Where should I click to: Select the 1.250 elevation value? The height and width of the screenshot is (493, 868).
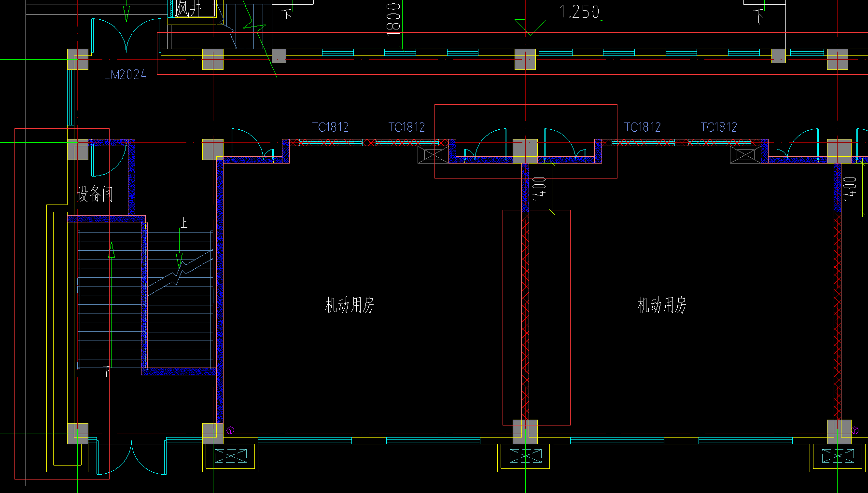coord(579,12)
